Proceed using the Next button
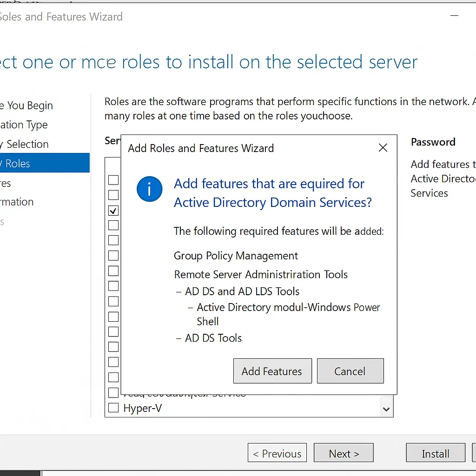 point(344,453)
